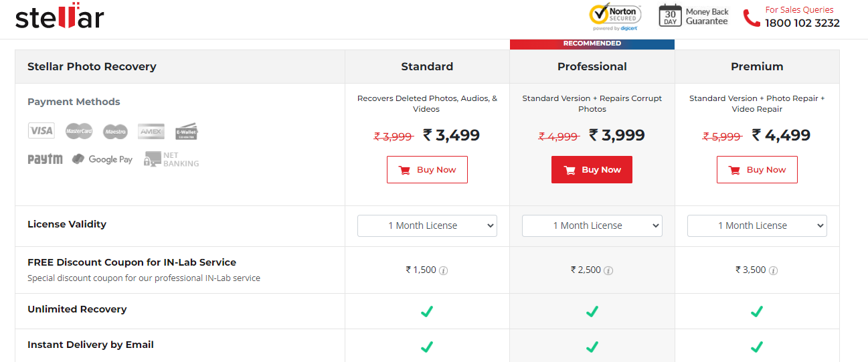Click the Paytm payment icon

click(45, 159)
